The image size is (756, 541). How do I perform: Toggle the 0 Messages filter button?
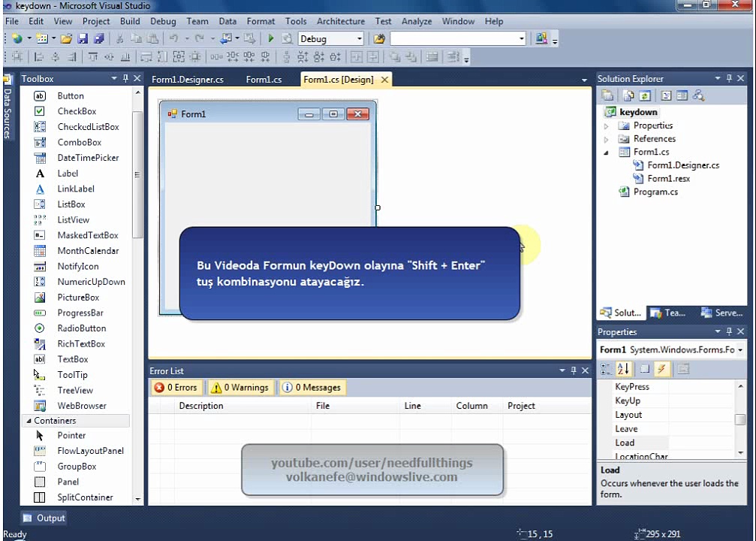pos(312,388)
